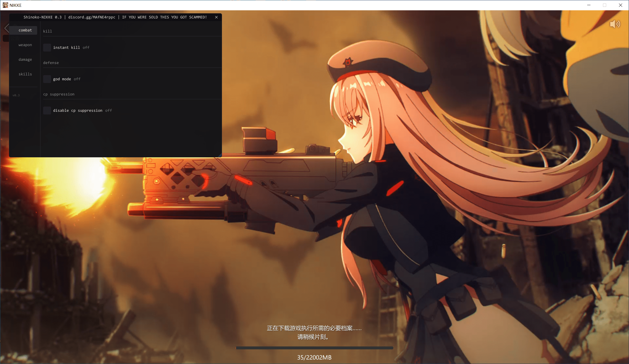The image size is (629, 364).
Task: Click the NIKKE app icon in title bar
Action: coord(5,5)
